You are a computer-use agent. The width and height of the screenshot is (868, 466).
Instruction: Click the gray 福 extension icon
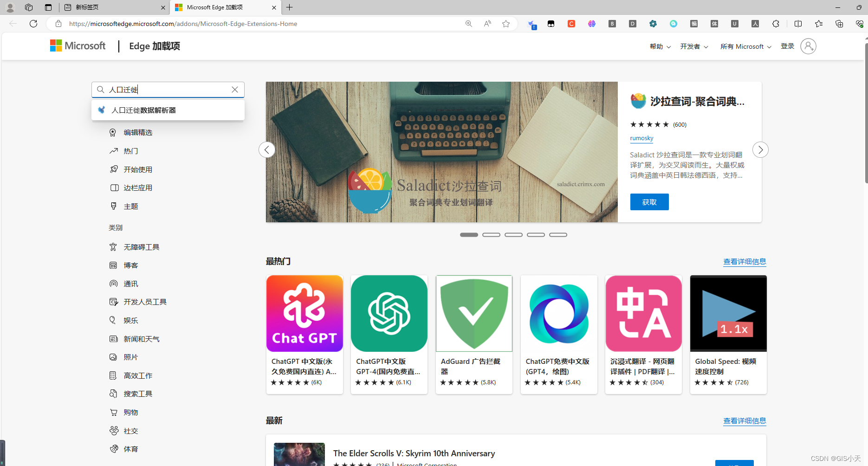[x=694, y=24]
